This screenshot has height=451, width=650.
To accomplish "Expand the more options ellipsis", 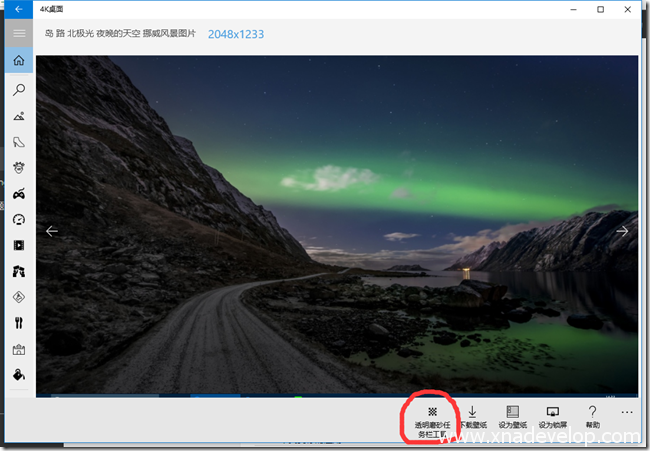I will (x=627, y=412).
